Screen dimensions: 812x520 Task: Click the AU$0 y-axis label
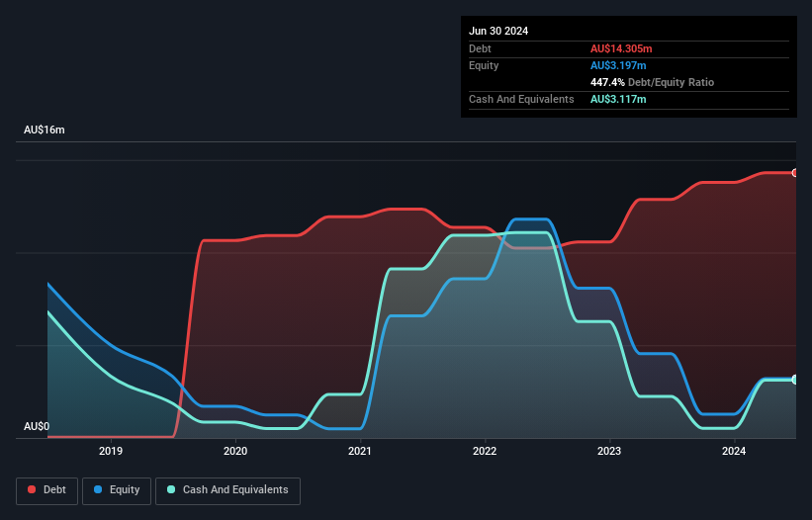[37, 426]
